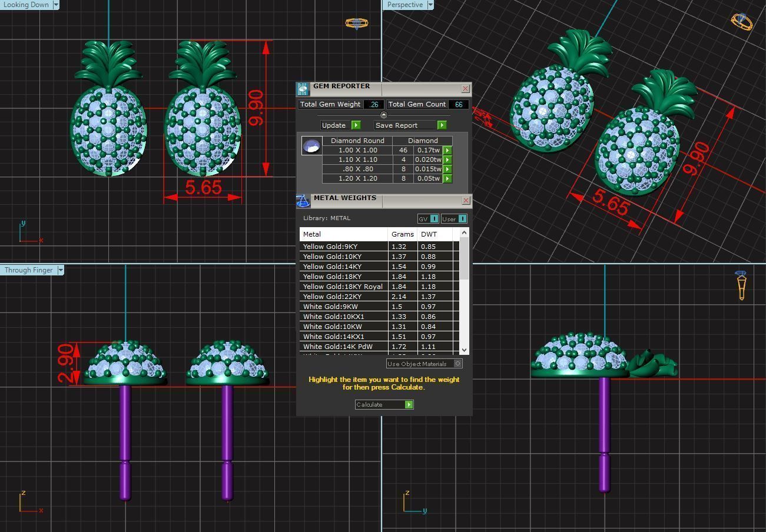Click the metal list scrollbar down arrow
The height and width of the screenshot is (532, 766).
[464, 350]
